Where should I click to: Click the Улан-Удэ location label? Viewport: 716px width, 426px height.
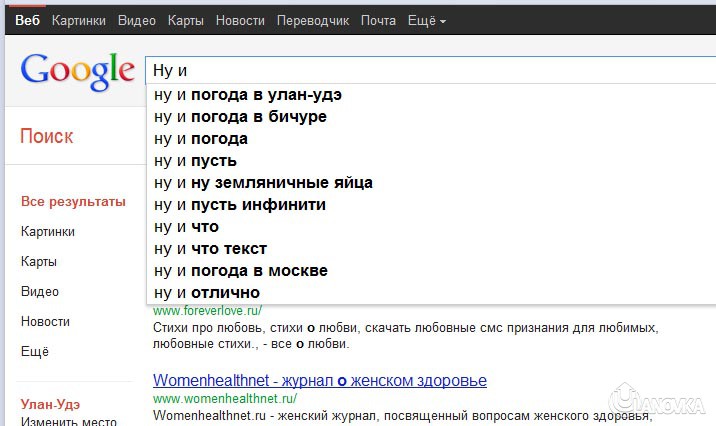click(x=50, y=405)
